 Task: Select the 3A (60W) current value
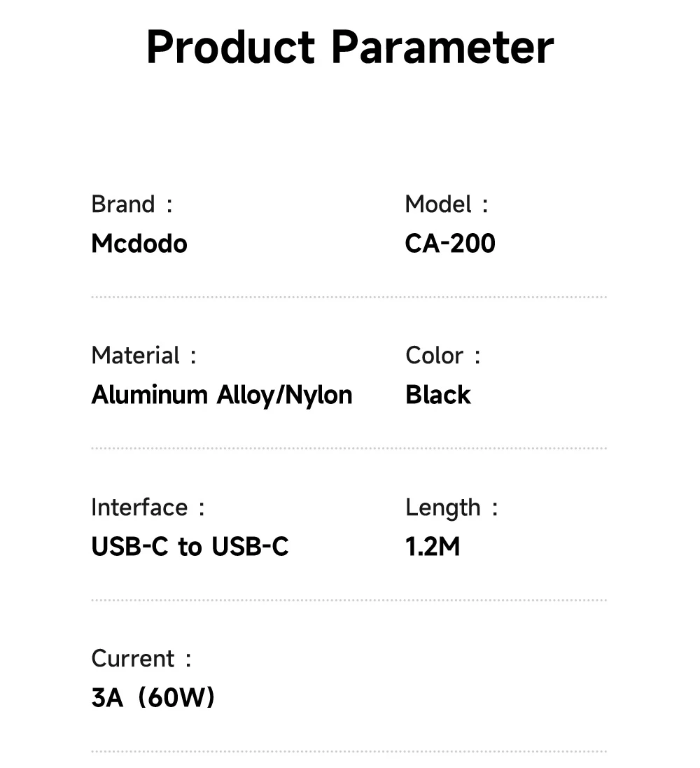coord(153,698)
